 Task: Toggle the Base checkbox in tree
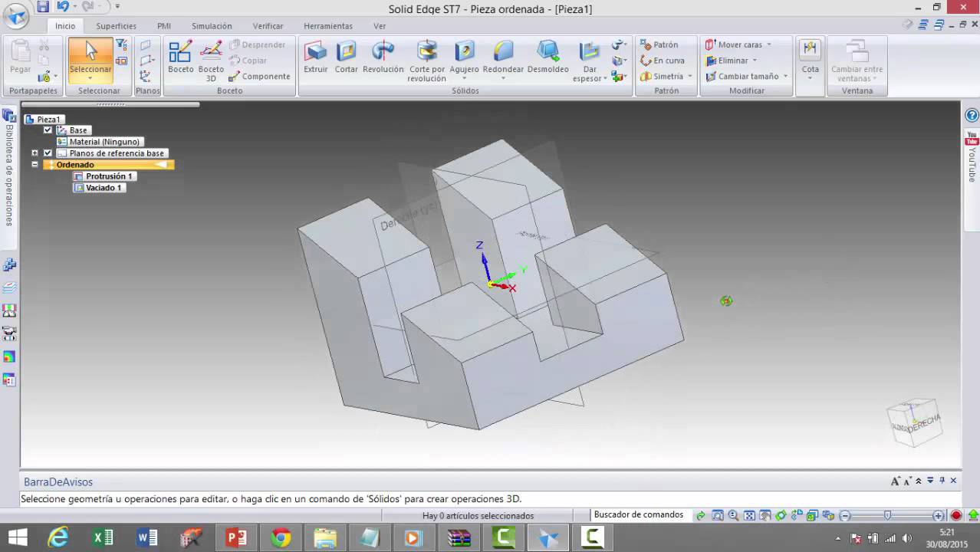point(48,130)
